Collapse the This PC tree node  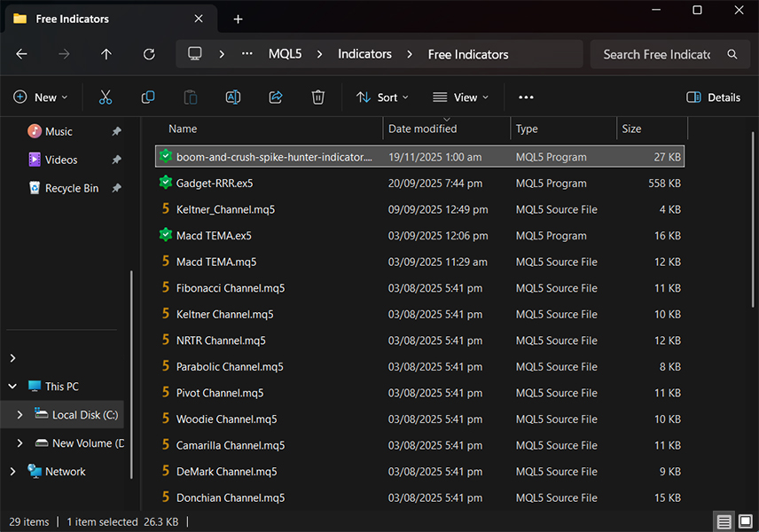coord(12,387)
